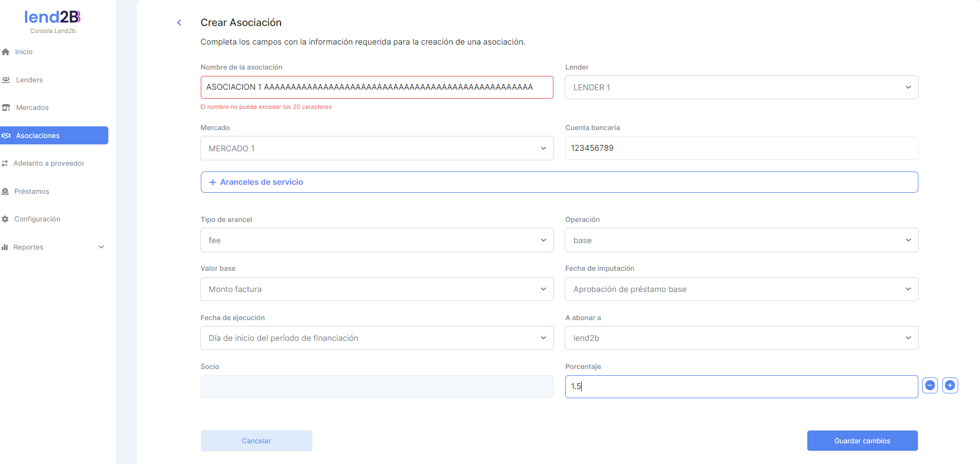Open Fecha de imputación dropdown

[x=742, y=289]
